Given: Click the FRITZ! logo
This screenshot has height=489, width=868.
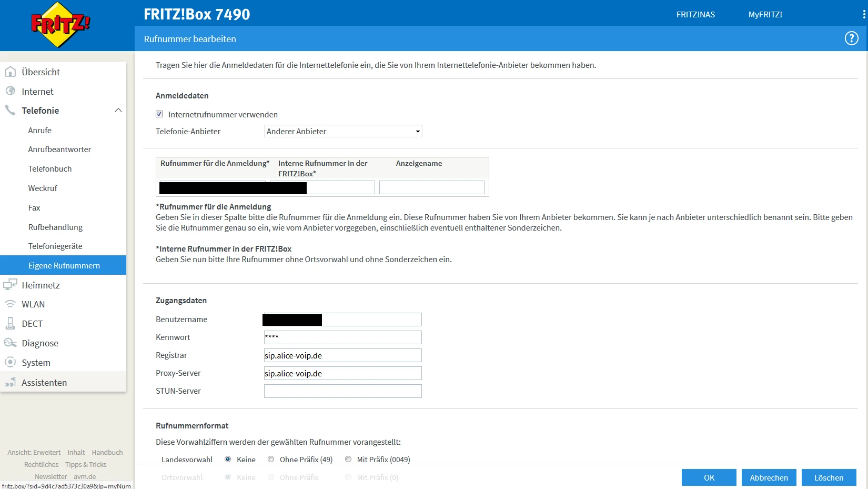Looking at the screenshot, I should click(x=60, y=24).
